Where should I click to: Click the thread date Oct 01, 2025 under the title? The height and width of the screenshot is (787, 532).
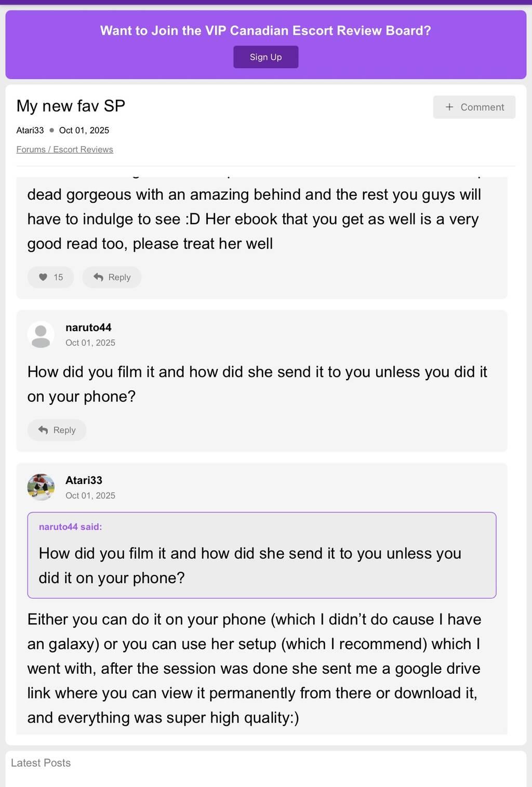(84, 130)
